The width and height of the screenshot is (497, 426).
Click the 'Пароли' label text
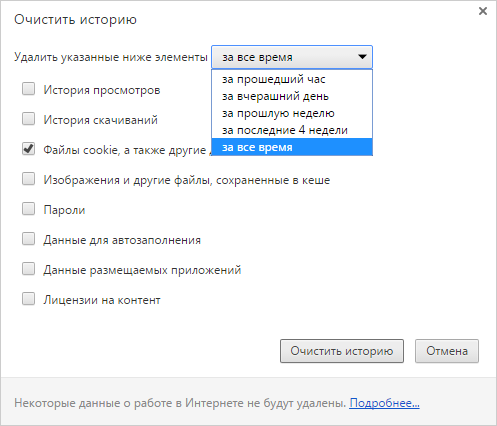point(64,210)
